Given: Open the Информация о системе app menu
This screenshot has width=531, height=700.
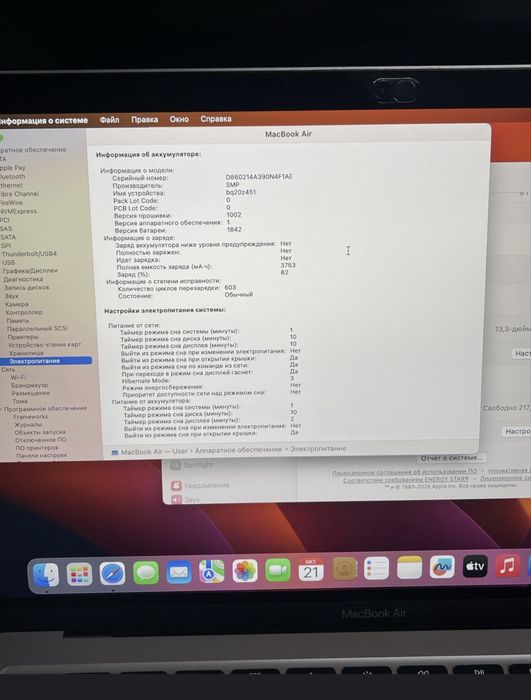Looking at the screenshot, I should pos(44,121).
